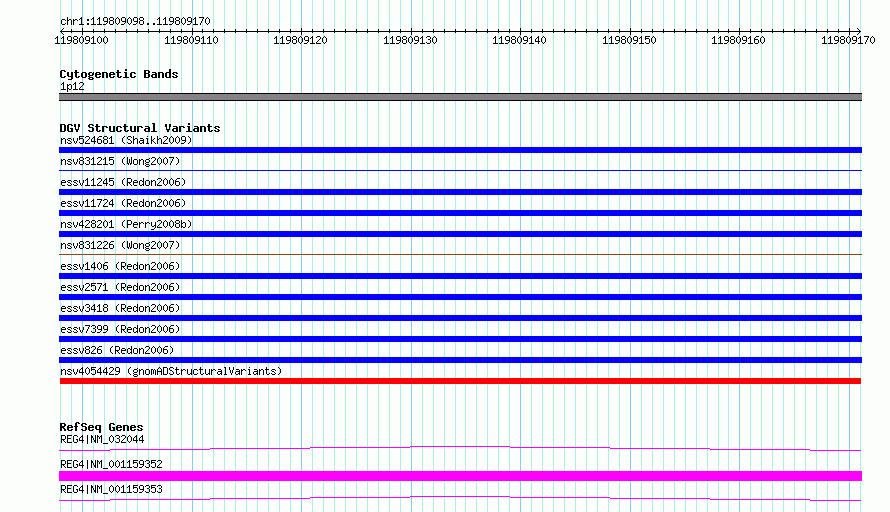Click ruler position 119809120
Image resolution: width=890 pixels, height=512 pixels.
[300, 40]
